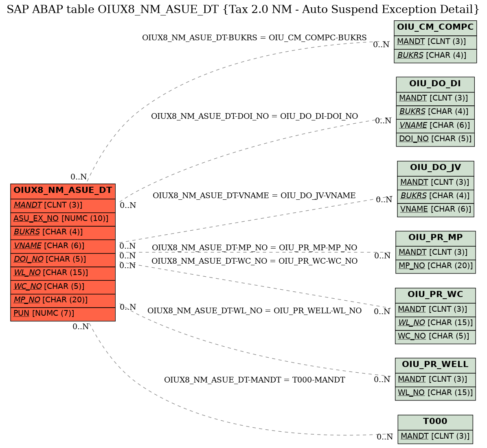Select BUKRS field in OIU_DO_DI
Screen dimensions: 487x448
(x=435, y=112)
